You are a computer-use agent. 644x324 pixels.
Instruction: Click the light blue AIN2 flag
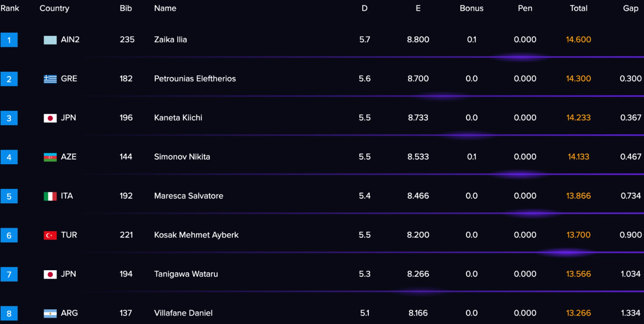pos(50,40)
